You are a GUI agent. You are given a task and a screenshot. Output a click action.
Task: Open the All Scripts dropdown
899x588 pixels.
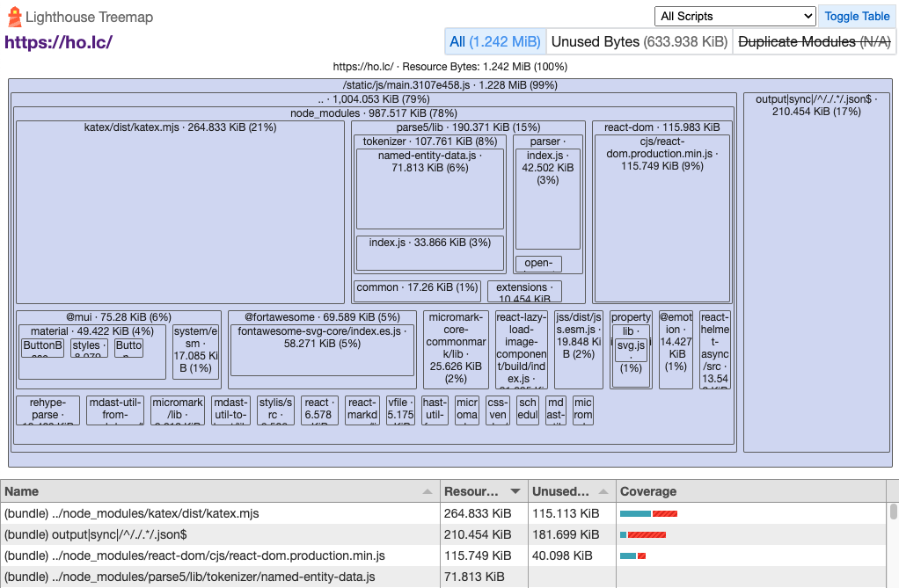pos(735,16)
